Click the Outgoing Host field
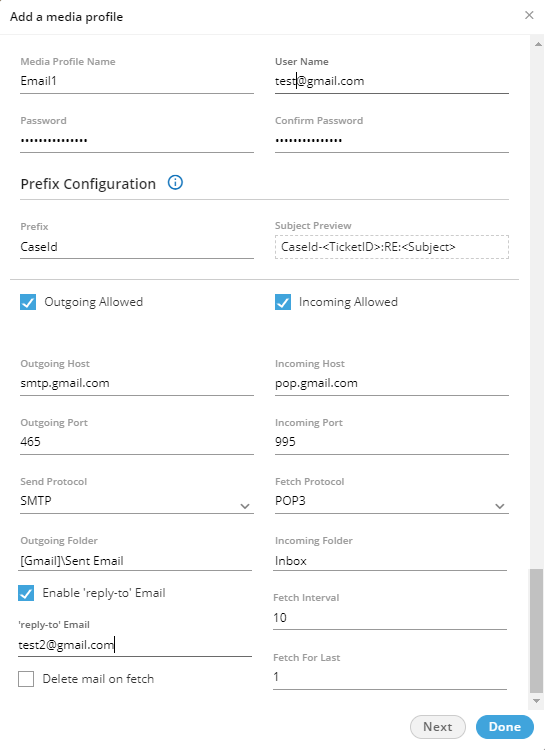This screenshot has height=750, width=545. coord(137,384)
